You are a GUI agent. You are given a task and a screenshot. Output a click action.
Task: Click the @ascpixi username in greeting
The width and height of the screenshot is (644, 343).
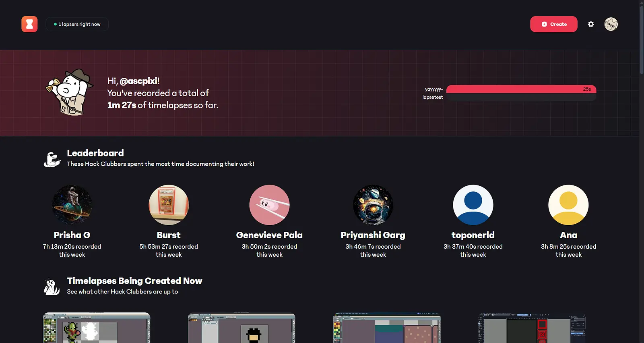point(138,81)
